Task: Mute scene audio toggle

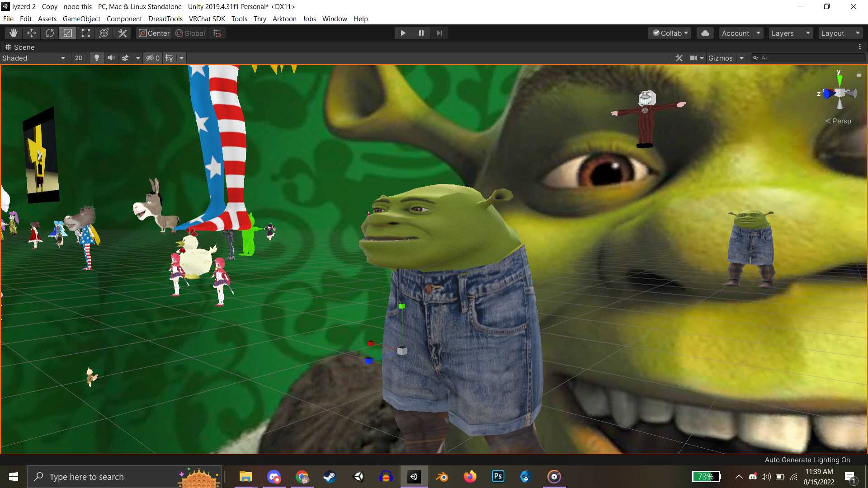Action: (111, 58)
